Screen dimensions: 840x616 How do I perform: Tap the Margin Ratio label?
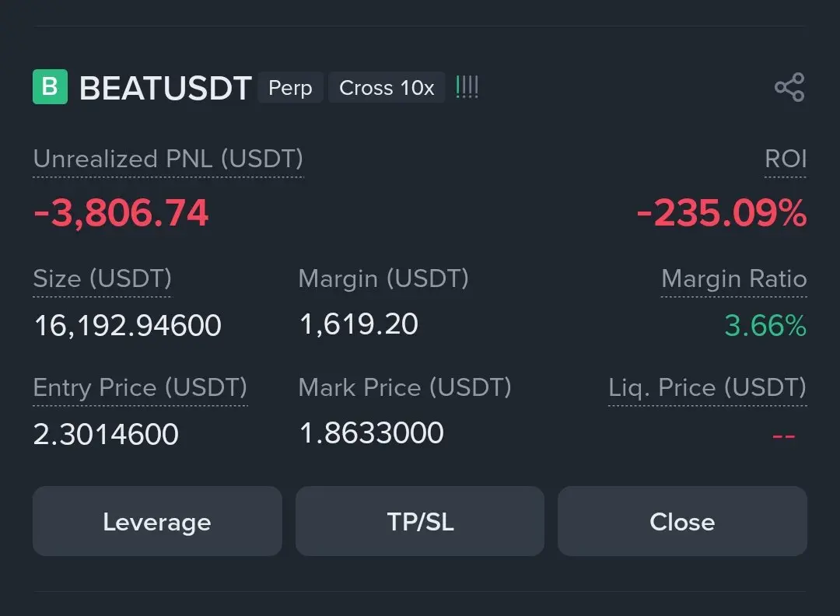pos(733,278)
